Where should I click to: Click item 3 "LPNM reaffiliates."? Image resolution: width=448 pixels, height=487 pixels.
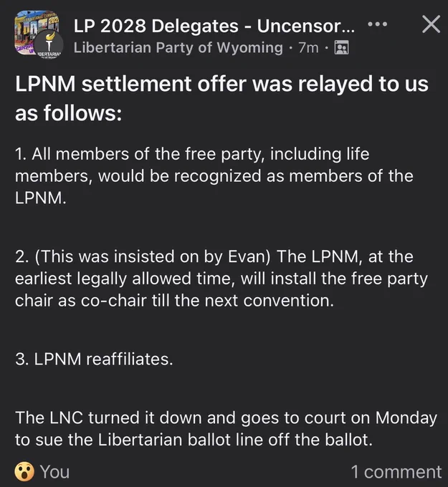(94, 359)
